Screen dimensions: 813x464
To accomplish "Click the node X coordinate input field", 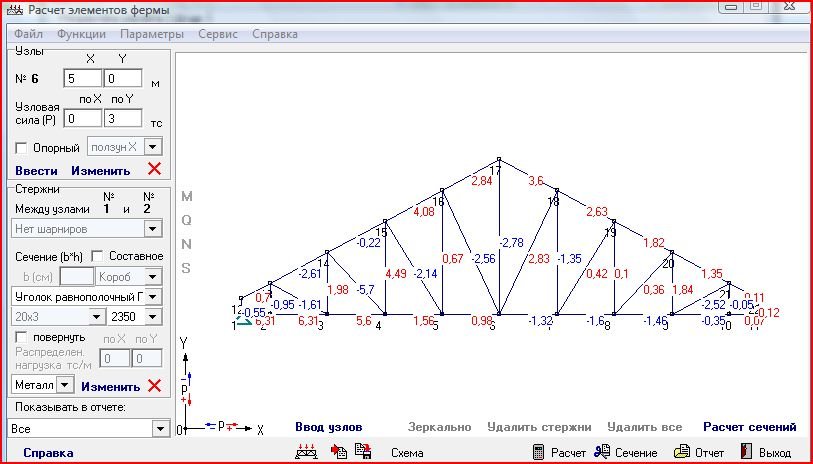I will click(82, 78).
